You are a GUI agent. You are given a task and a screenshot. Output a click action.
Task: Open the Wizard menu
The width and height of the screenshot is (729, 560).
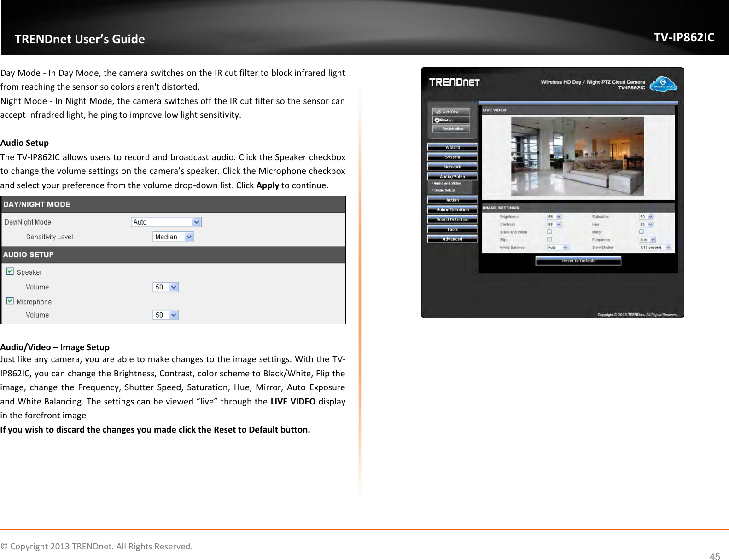452,147
